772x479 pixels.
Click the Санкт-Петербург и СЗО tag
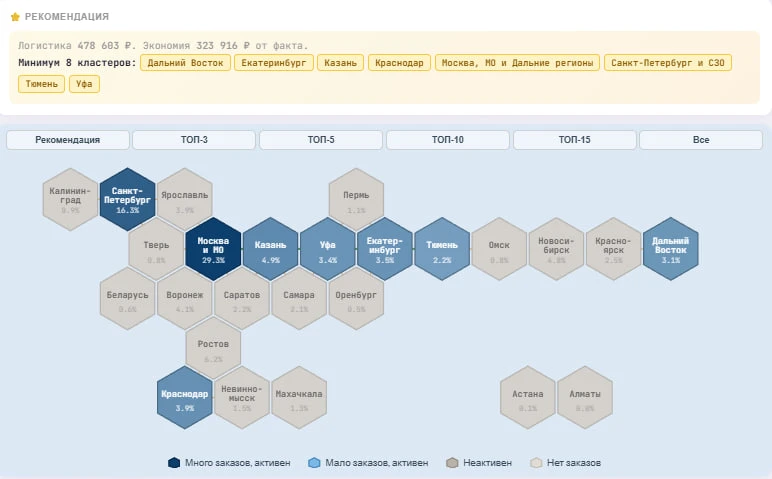pos(667,63)
